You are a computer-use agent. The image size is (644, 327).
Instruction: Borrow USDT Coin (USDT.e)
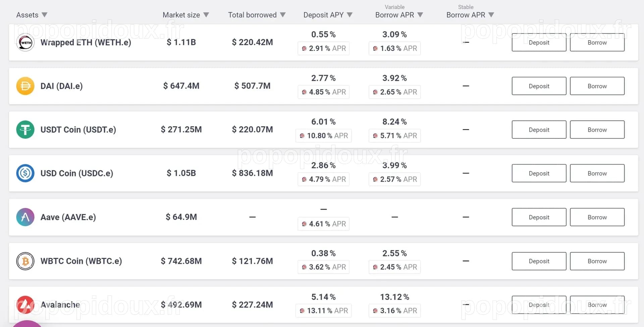coord(597,129)
